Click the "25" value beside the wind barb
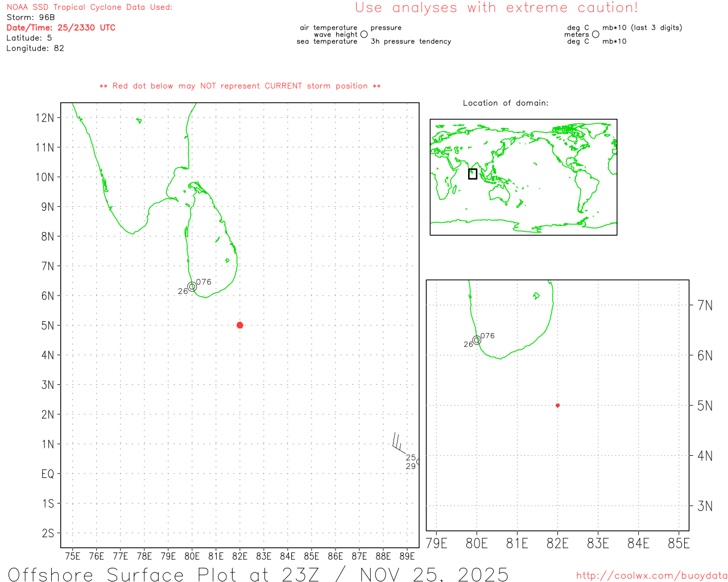The height and width of the screenshot is (582, 728). pos(411,458)
